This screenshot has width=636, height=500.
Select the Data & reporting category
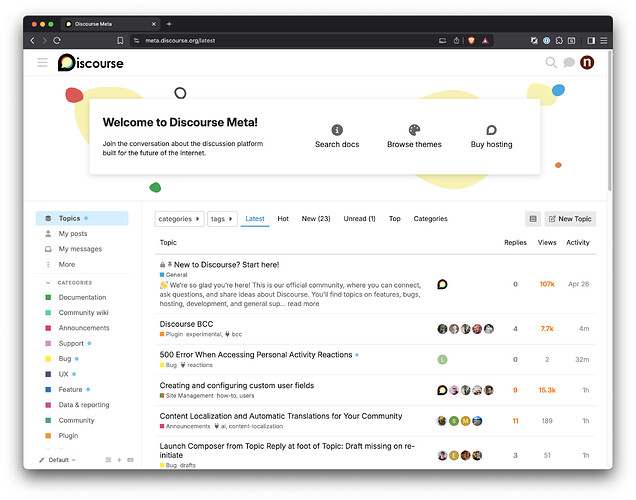tap(82, 405)
